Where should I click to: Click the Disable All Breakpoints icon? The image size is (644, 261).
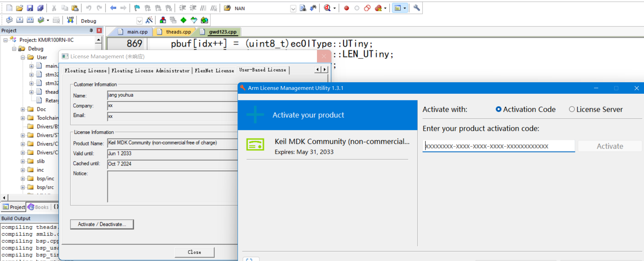coord(367,8)
